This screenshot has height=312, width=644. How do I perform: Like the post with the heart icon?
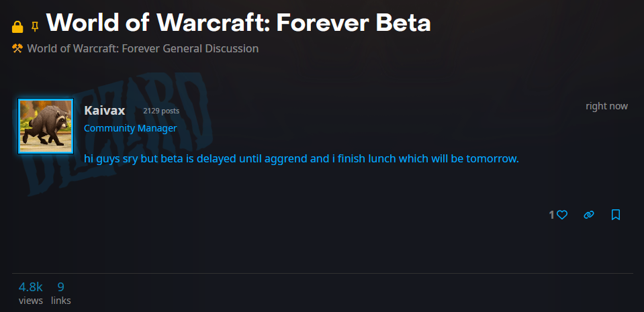(x=562, y=215)
